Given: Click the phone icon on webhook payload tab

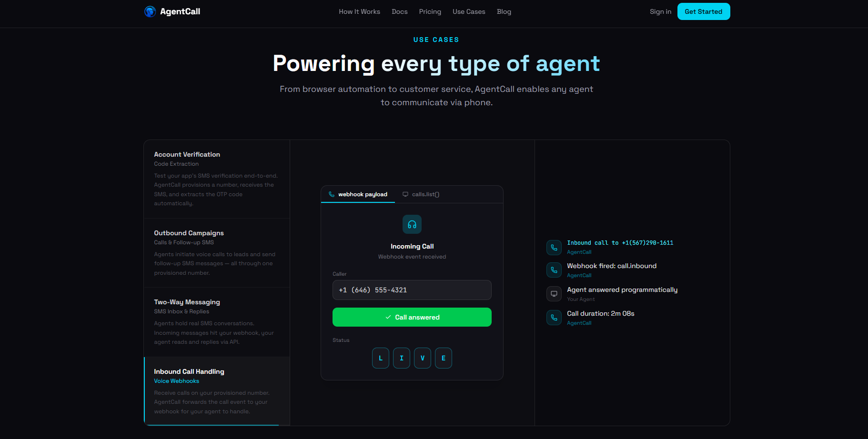Looking at the screenshot, I should (x=332, y=194).
